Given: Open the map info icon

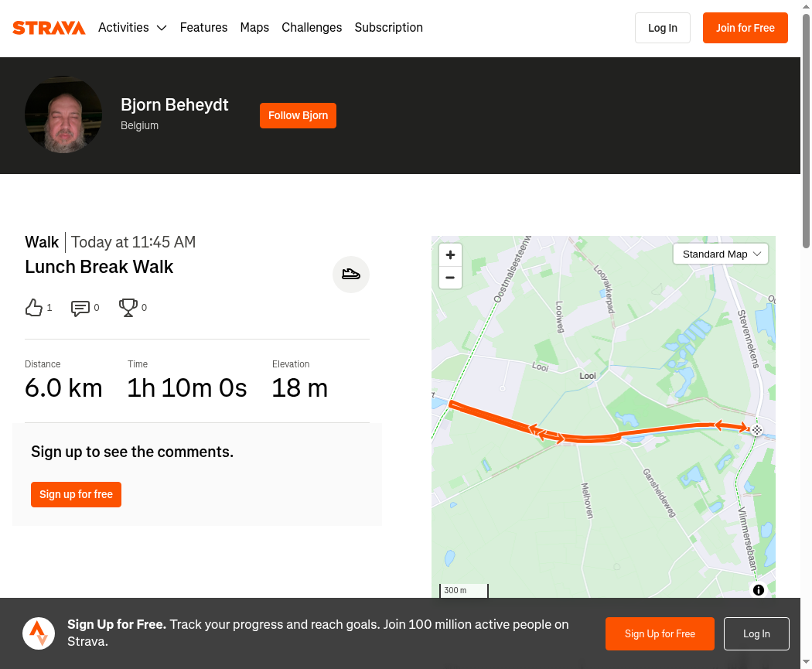Looking at the screenshot, I should click(758, 590).
